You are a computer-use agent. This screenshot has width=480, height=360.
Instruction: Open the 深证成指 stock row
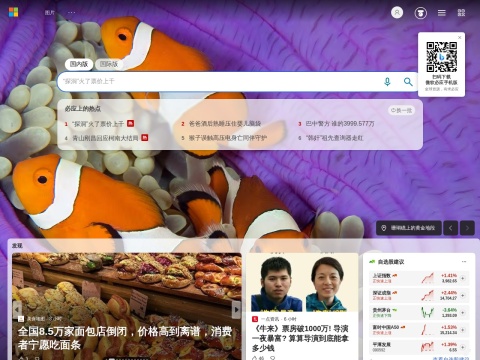click(x=419, y=295)
